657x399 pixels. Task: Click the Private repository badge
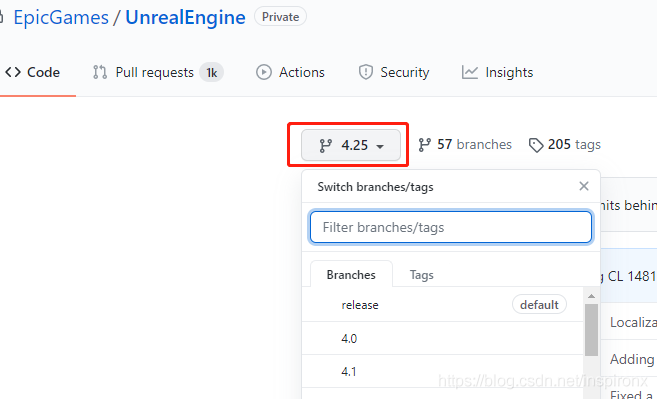coord(280,17)
